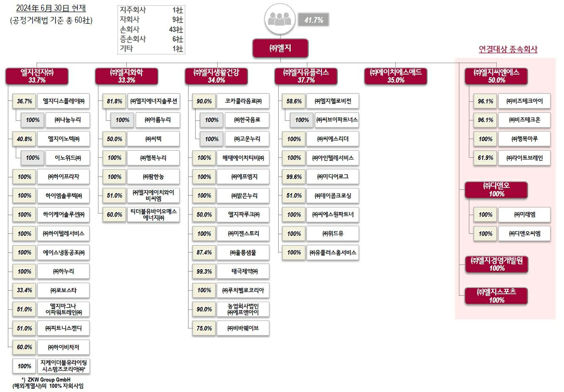Click the 엘지이노텍㈜ subsidiary box
Image resolution: width=564 pixels, height=392 pixels.
(64, 139)
